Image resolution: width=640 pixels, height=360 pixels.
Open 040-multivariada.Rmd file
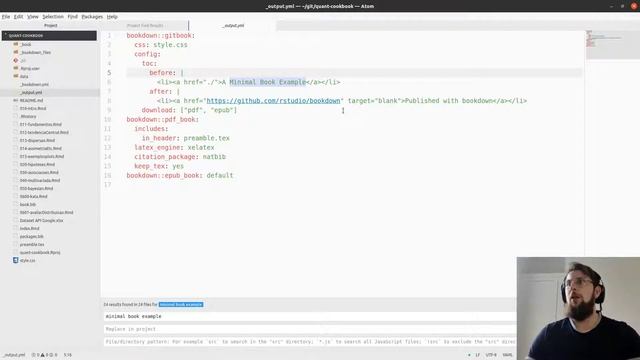[x=40, y=180]
